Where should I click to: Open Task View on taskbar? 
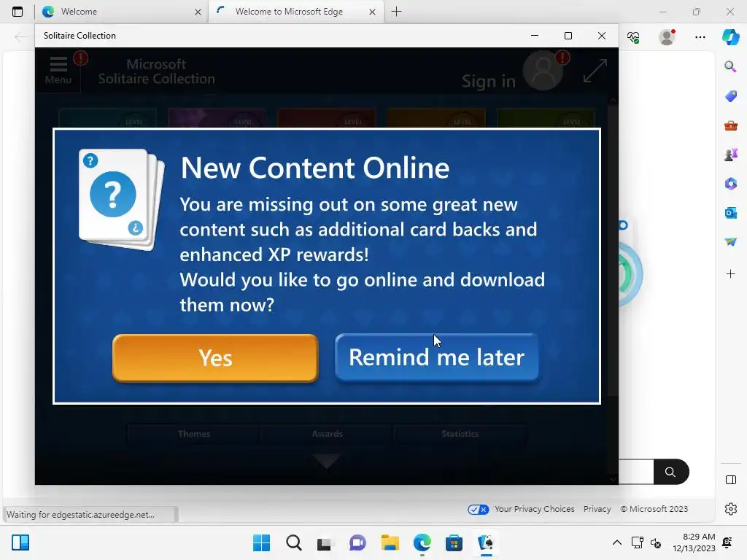325,542
